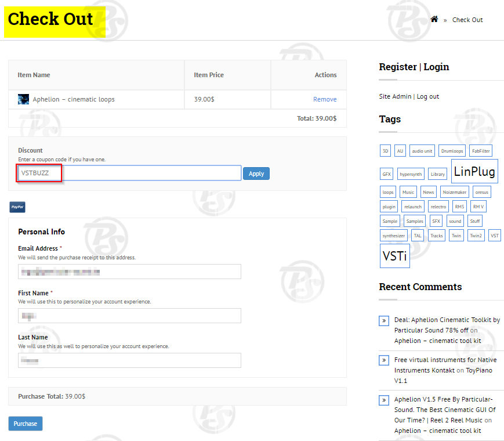Click into the First Name field
504x441 pixels.
click(129, 316)
